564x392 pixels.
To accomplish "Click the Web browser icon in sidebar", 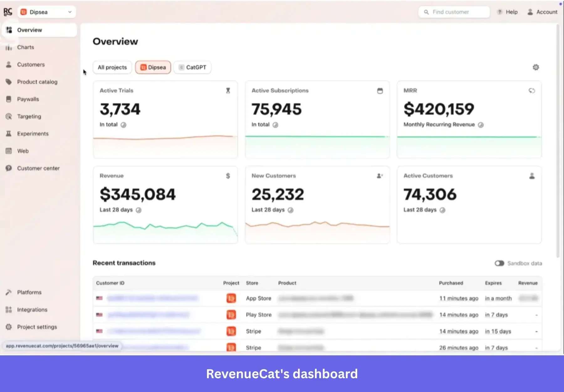I will click(9, 151).
